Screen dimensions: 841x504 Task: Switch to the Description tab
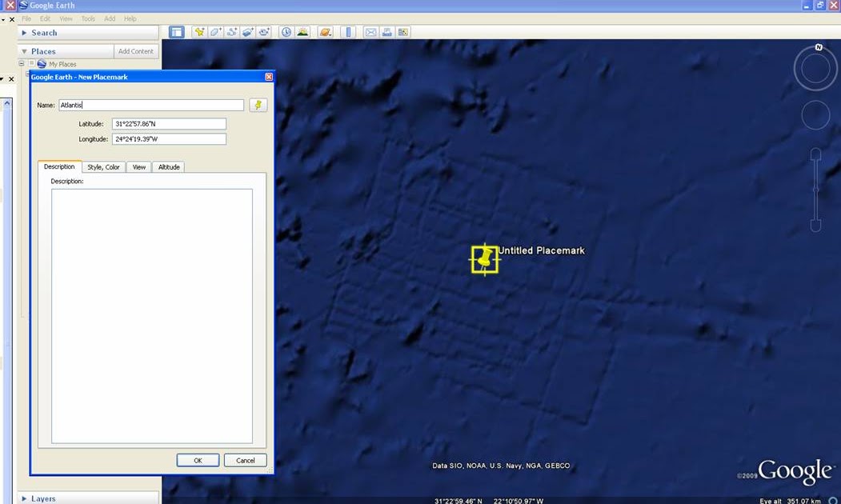[59, 166]
